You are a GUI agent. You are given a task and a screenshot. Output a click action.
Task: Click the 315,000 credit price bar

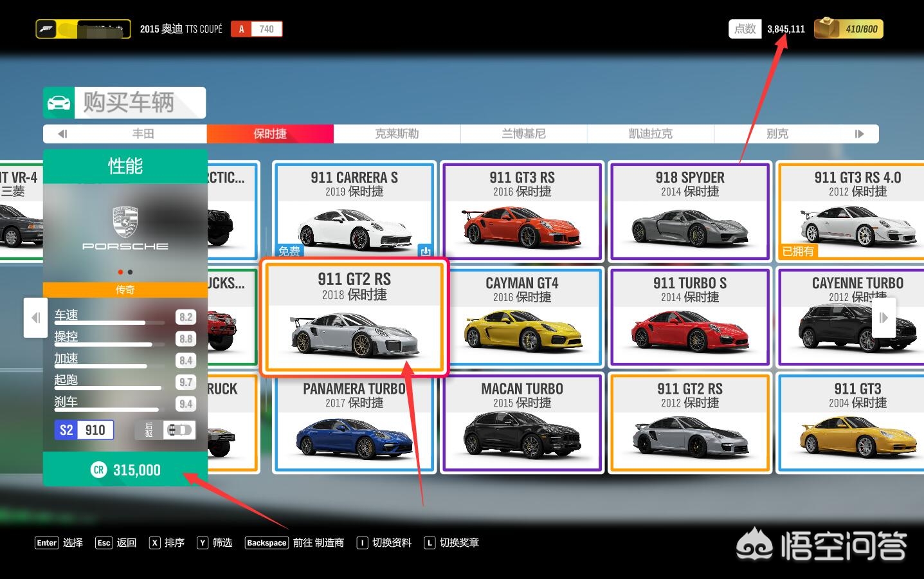(x=125, y=470)
